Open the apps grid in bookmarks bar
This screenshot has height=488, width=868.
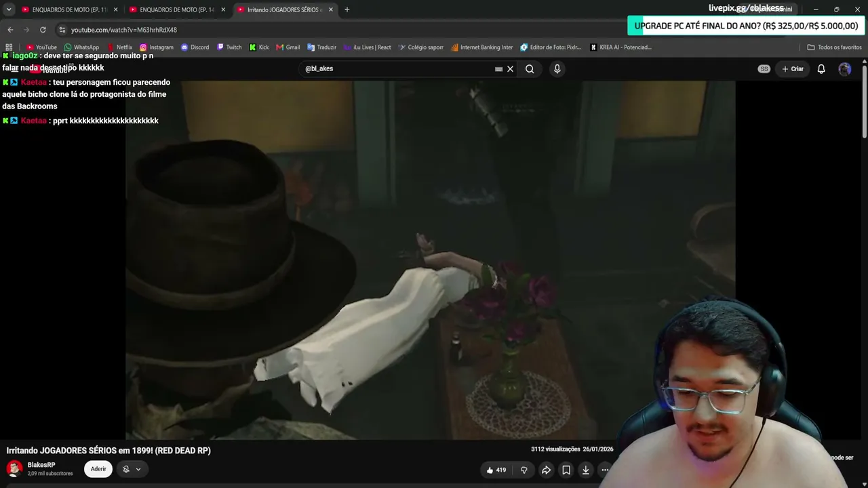click(x=9, y=47)
